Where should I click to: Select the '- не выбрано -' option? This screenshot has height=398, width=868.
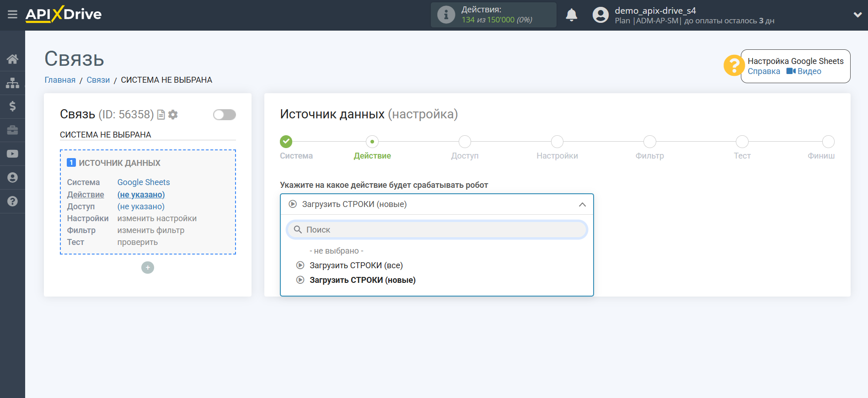[x=336, y=251]
